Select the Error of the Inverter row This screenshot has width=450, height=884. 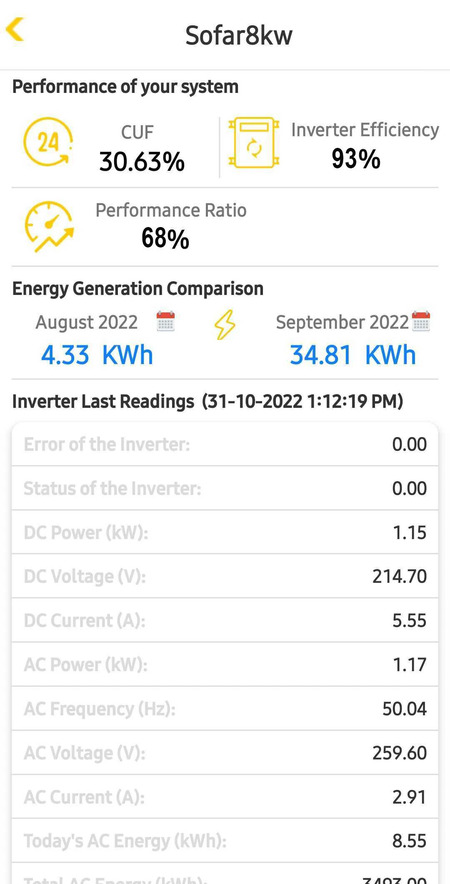224,444
